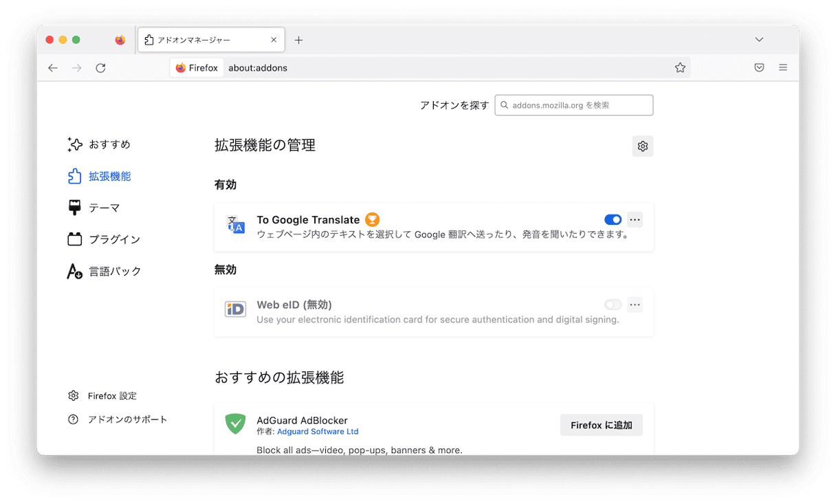Image resolution: width=836 pixels, height=504 pixels.
Task: Minimize the window with yellow button
Action: (x=63, y=40)
